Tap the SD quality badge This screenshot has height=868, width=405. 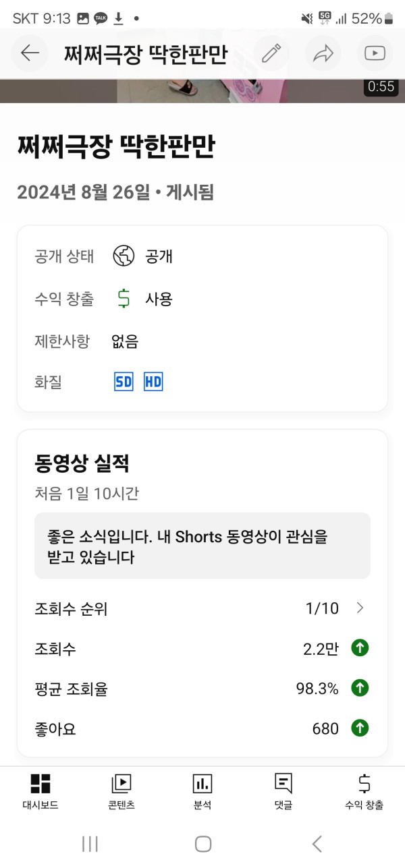click(124, 382)
